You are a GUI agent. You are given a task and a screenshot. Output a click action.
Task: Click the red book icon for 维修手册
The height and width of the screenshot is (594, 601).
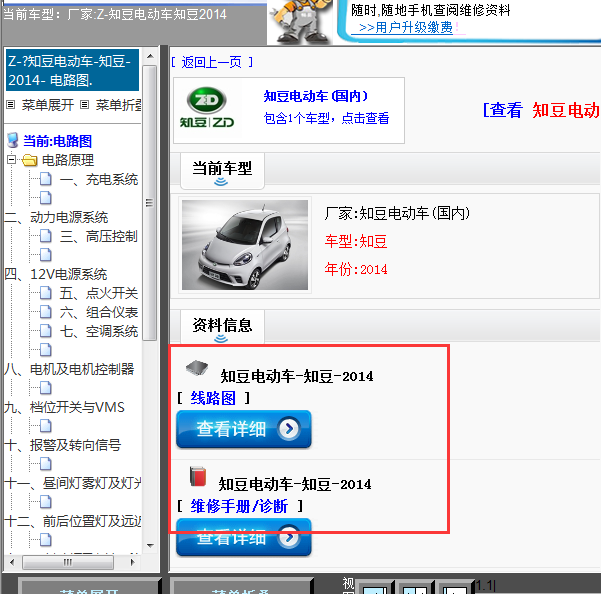point(198,476)
